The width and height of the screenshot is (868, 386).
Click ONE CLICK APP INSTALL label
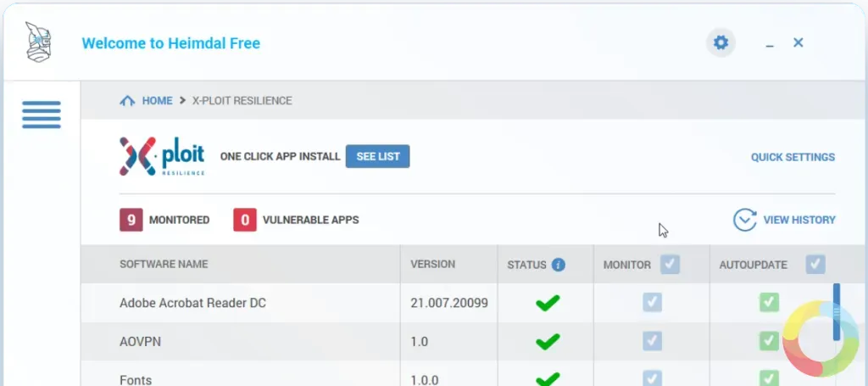point(280,157)
